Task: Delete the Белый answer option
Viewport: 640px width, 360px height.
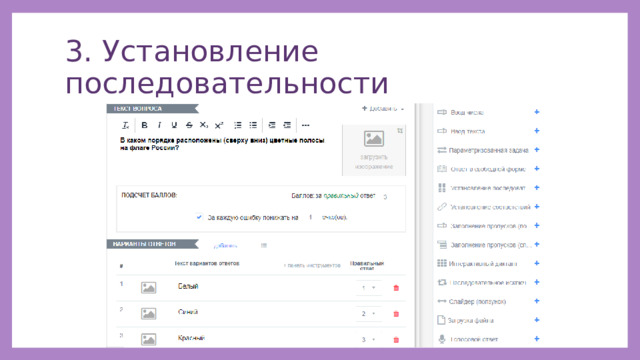Action: tap(396, 288)
